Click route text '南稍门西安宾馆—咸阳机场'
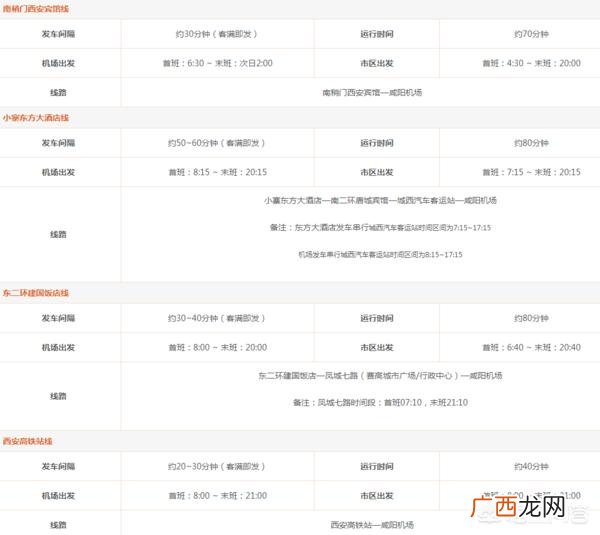Image resolution: width=600 pixels, height=535 pixels. pos(372,93)
